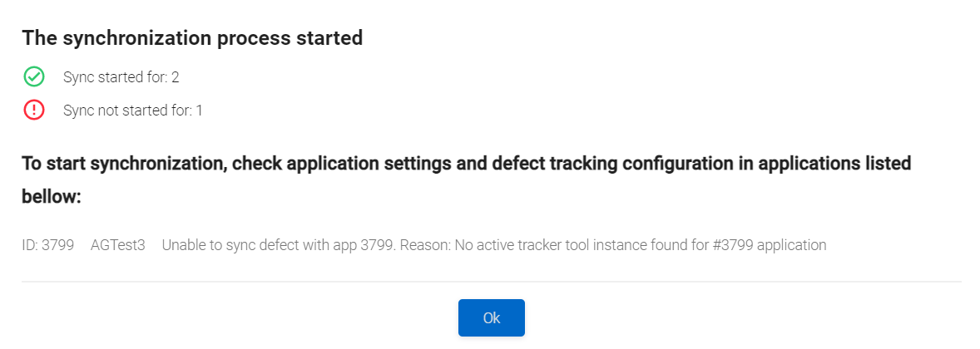Click the number 2 after "Sync started for"
This screenshot has width=980, height=349.
176,77
